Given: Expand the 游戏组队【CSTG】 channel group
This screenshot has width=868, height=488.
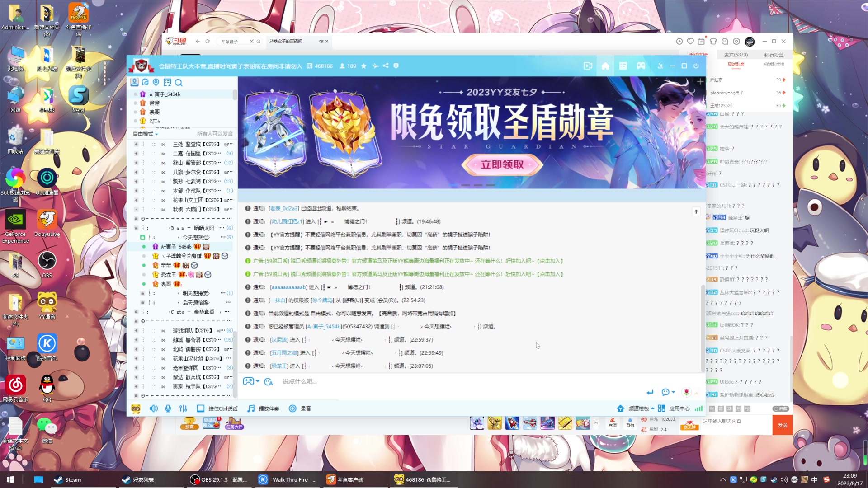Looking at the screenshot, I should (x=136, y=330).
